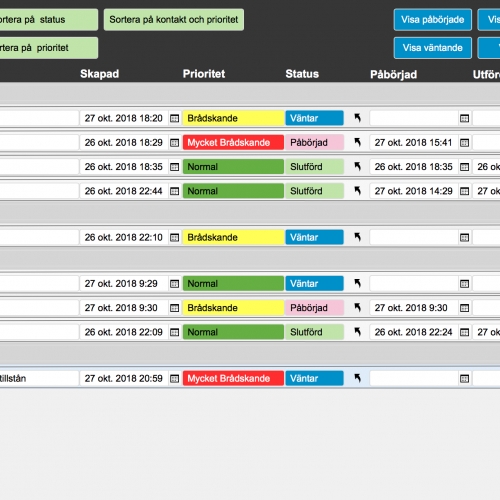
Task: Open calendar icon beside Skapad 26 okt. 2018 22:10
Action: (174, 238)
